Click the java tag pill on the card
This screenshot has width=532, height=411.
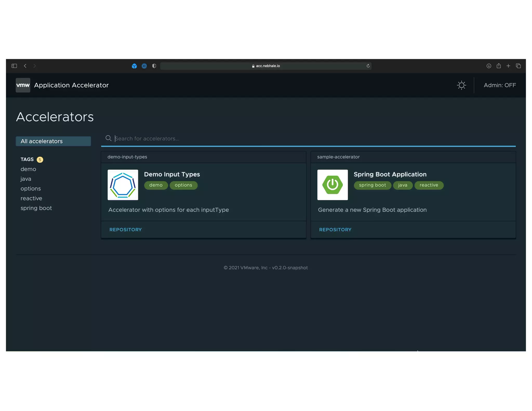[x=403, y=185]
